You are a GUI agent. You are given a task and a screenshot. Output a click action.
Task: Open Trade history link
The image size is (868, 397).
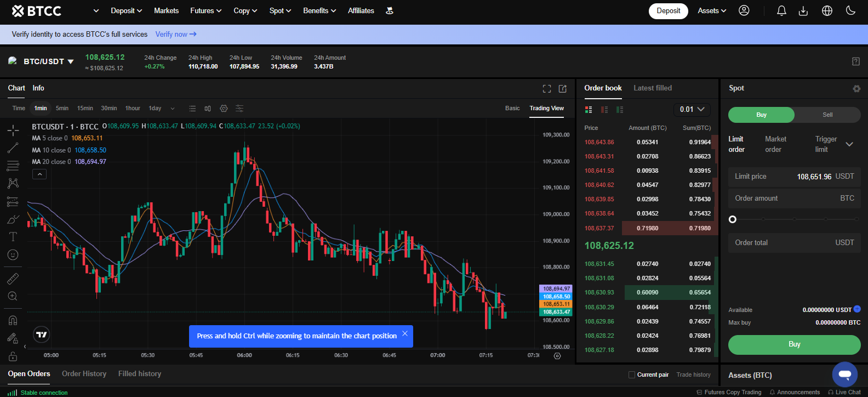[693, 375]
